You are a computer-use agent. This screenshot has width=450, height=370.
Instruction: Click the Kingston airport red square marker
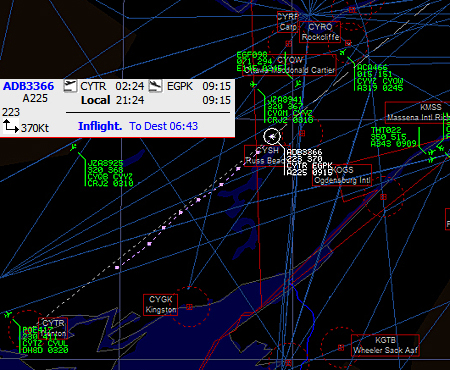coord(189,306)
